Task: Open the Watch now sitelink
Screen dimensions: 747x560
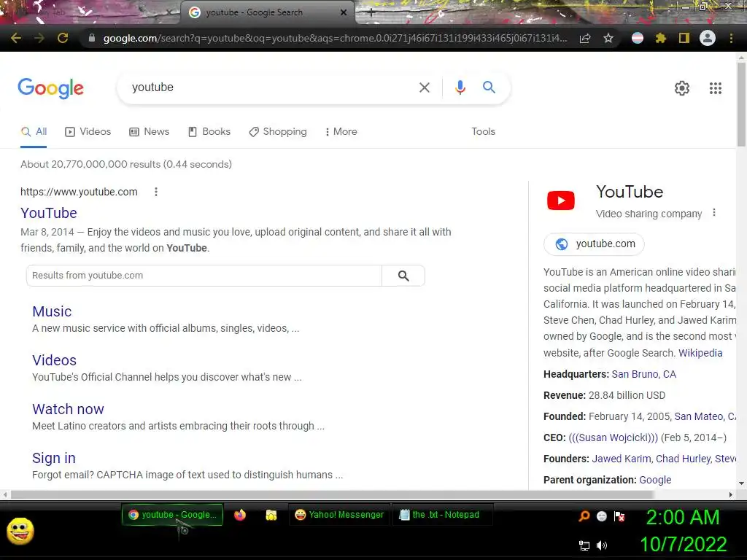Action: 68,409
